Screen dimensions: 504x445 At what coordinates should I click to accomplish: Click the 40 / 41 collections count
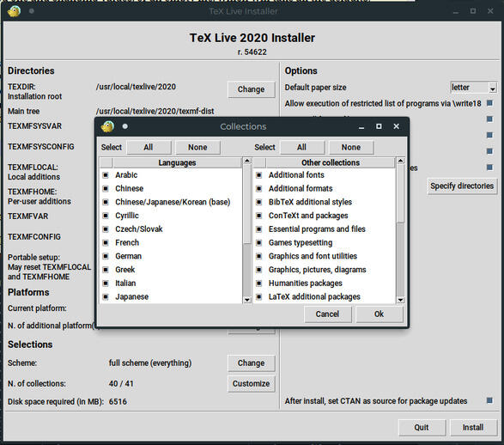coord(121,384)
